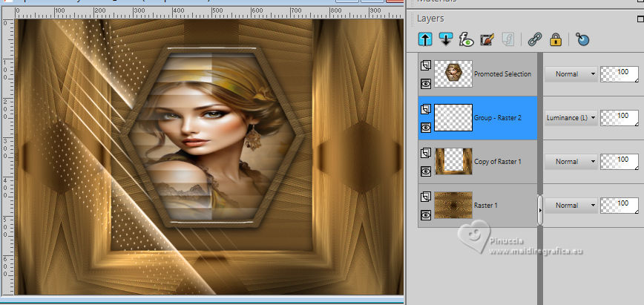Click the Layers panel undock icon
This screenshot has width=644, height=305.
click(x=640, y=19)
